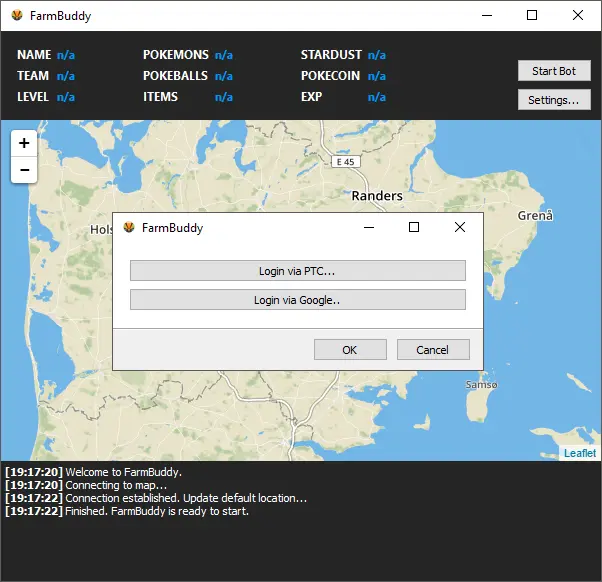The height and width of the screenshot is (582, 602).
Task: Click the Grenå town label on map
Action: (535, 216)
